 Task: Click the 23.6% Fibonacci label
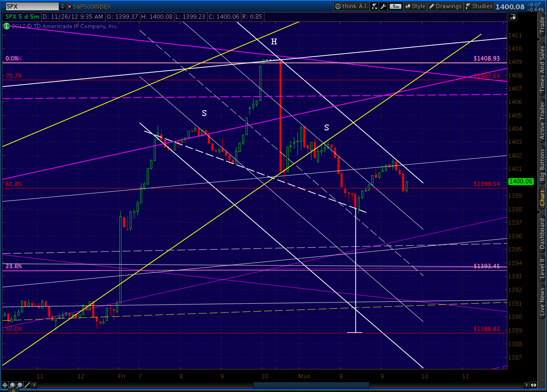click(14, 266)
